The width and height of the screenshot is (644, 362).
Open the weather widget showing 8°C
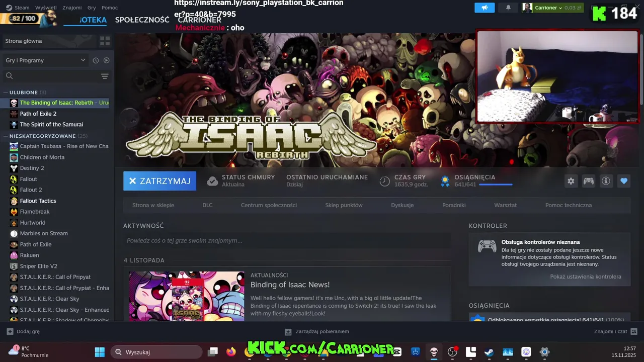click(29, 351)
